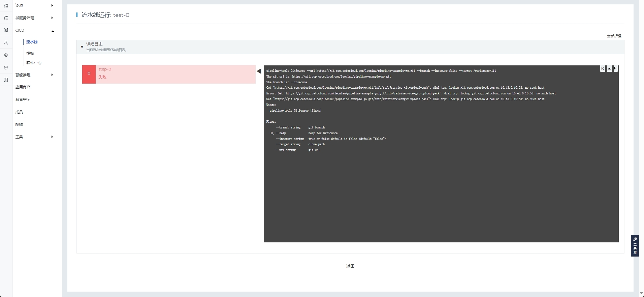Click the 当前流水线运行的详细日志 subtitle

[106, 50]
